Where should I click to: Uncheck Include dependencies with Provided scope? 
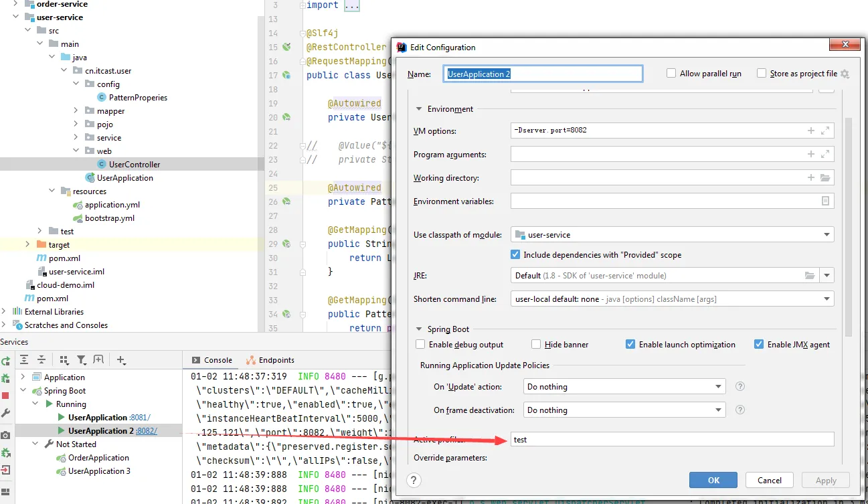coord(515,254)
